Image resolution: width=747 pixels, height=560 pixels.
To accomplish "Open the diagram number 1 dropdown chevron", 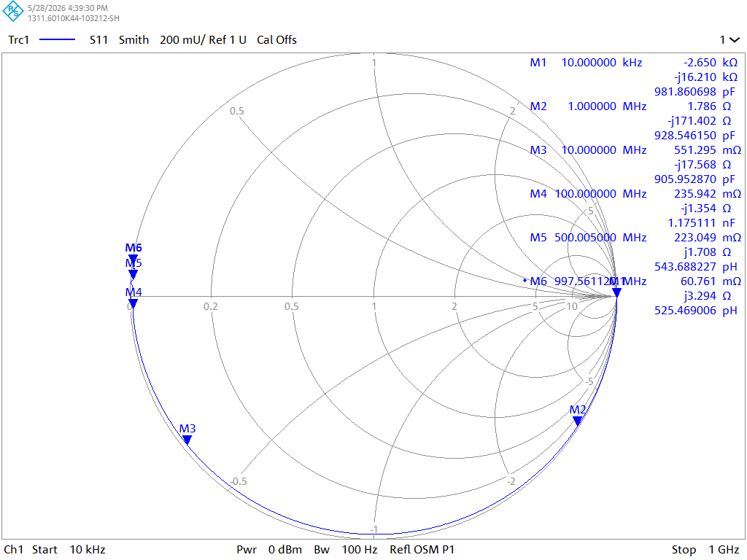I will 735,40.
